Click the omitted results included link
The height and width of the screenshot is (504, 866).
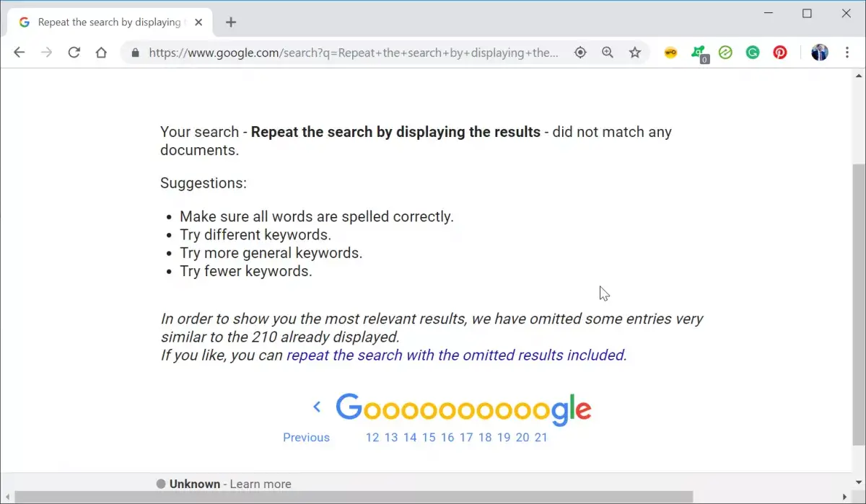457,355
